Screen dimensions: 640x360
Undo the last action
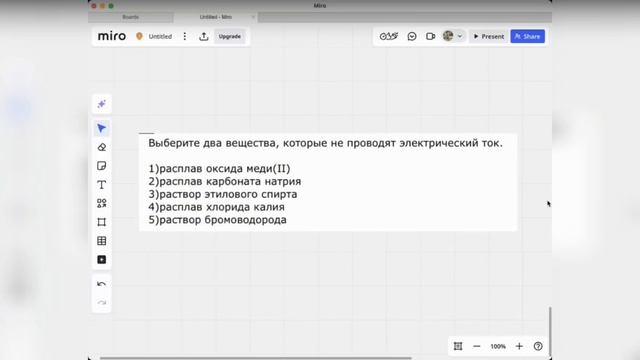coord(102,284)
